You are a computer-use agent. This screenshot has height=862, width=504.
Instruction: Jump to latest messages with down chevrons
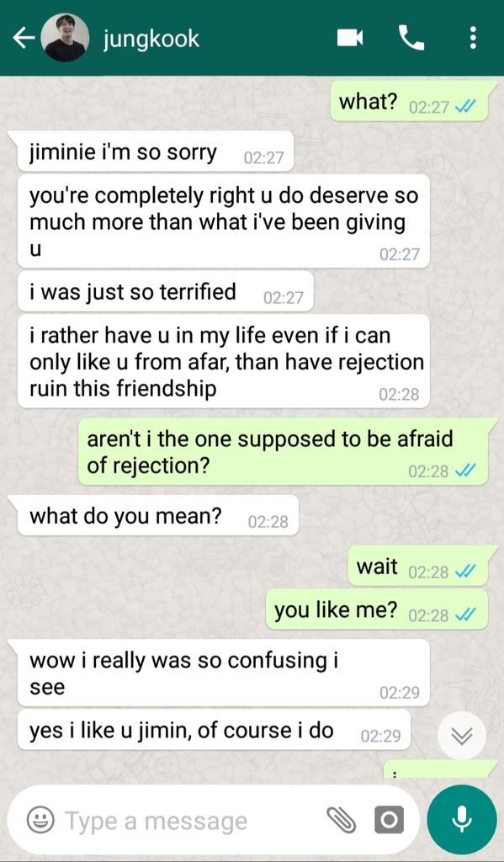[462, 736]
